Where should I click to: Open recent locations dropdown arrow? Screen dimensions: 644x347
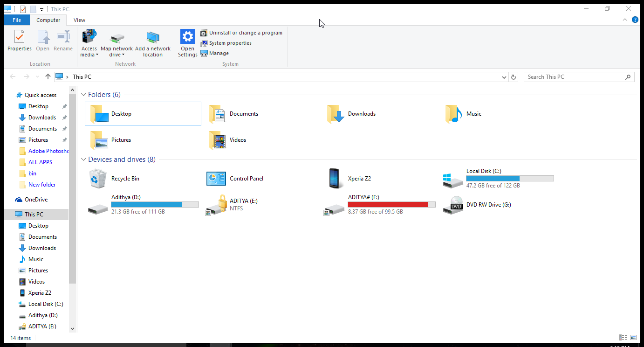point(38,77)
